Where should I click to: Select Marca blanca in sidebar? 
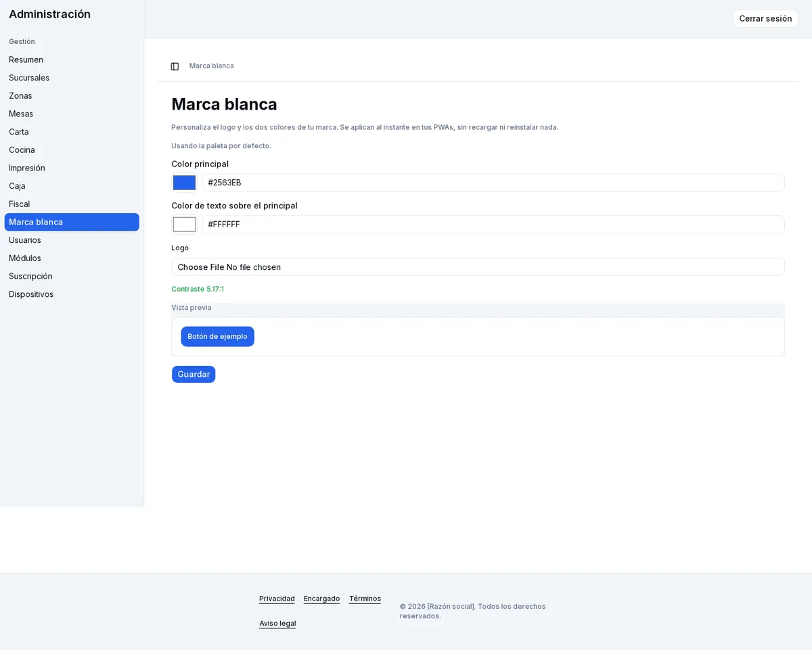click(x=72, y=222)
